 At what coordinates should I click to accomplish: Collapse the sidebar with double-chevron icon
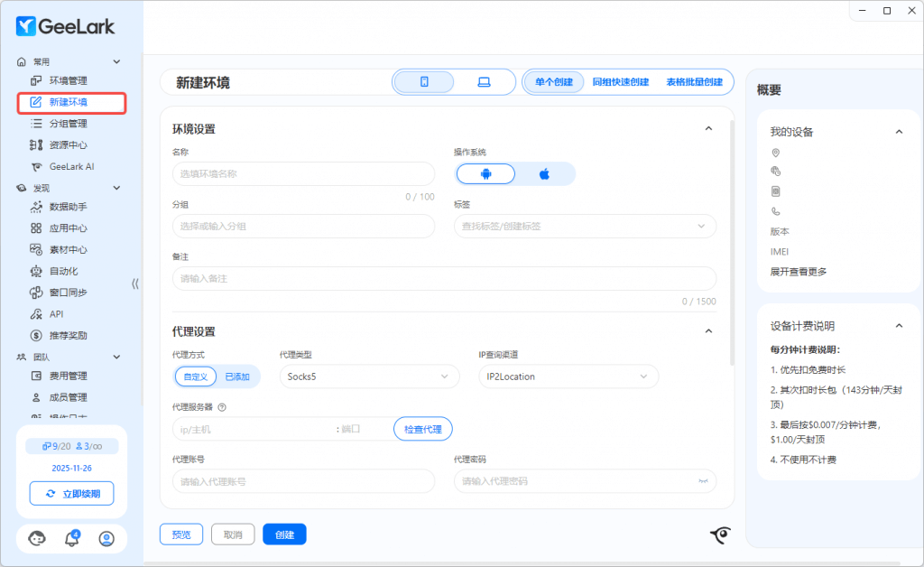[x=135, y=283]
